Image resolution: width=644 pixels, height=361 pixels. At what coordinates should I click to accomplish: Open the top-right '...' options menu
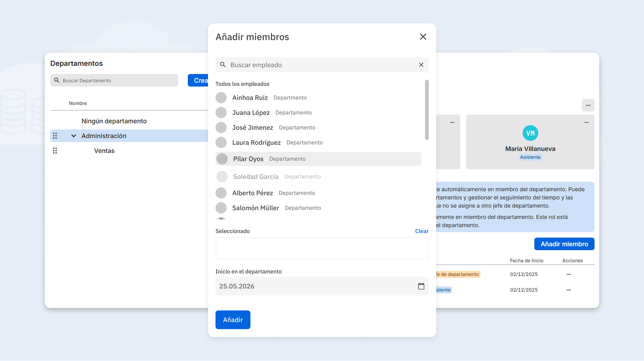tap(588, 105)
